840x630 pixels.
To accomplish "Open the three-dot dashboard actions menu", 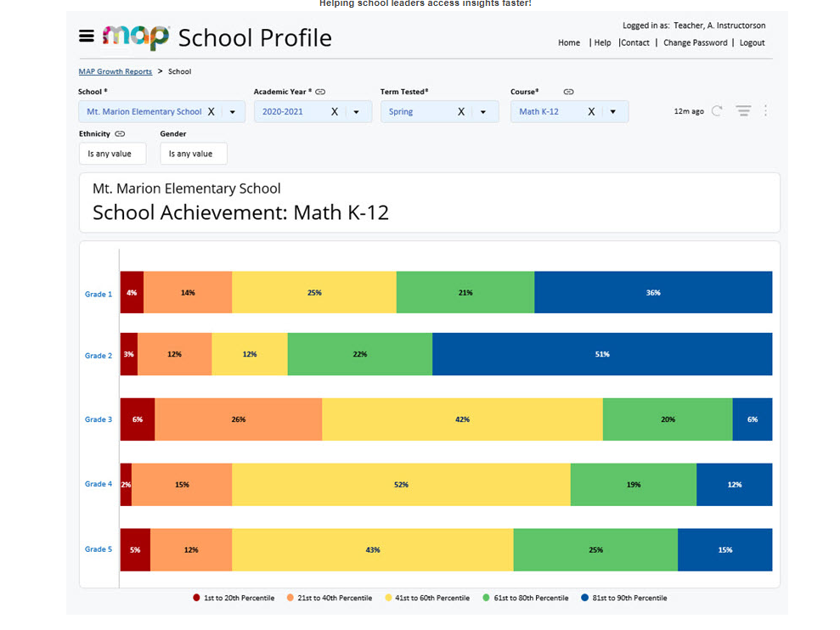I will coord(765,111).
